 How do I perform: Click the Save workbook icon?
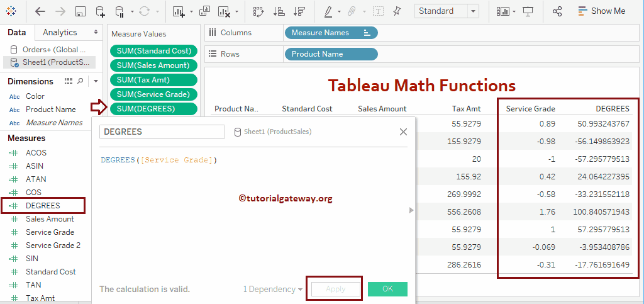pos(80,11)
